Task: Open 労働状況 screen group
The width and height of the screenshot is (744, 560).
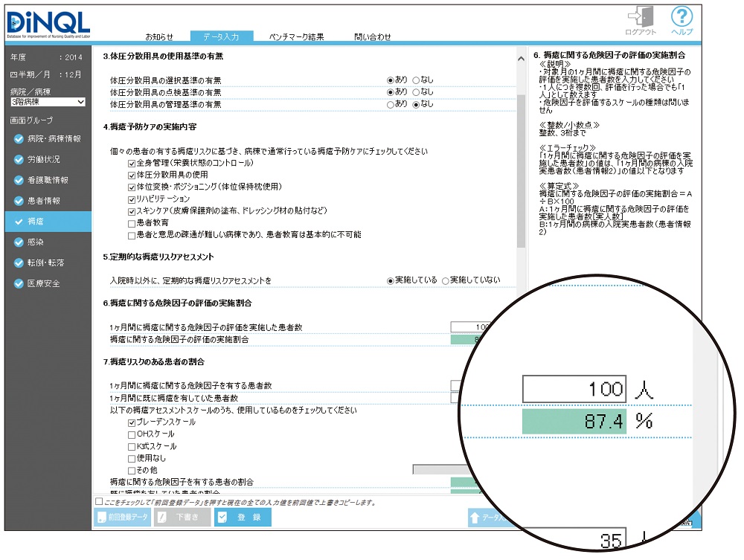Action: pyautogui.click(x=48, y=159)
